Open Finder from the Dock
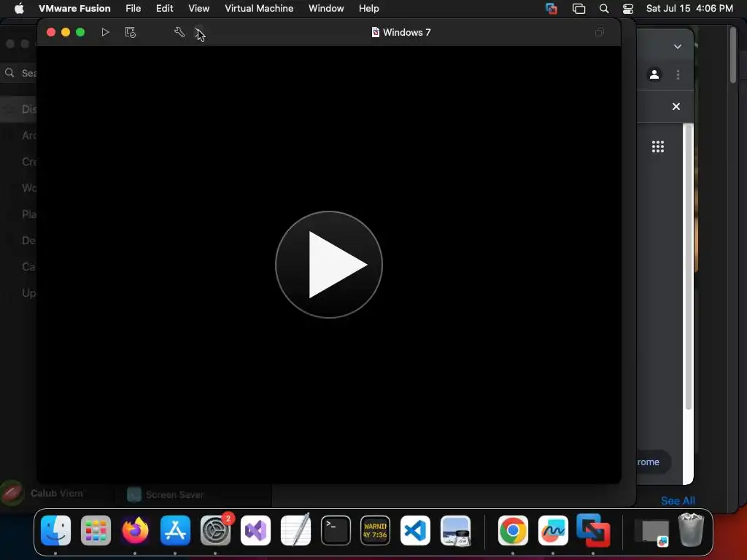 55,531
